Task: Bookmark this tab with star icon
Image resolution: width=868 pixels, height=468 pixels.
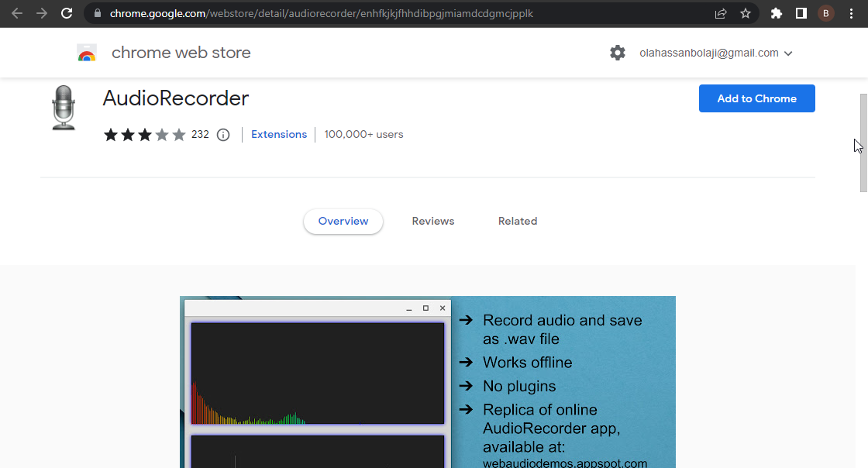Action: tap(745, 13)
